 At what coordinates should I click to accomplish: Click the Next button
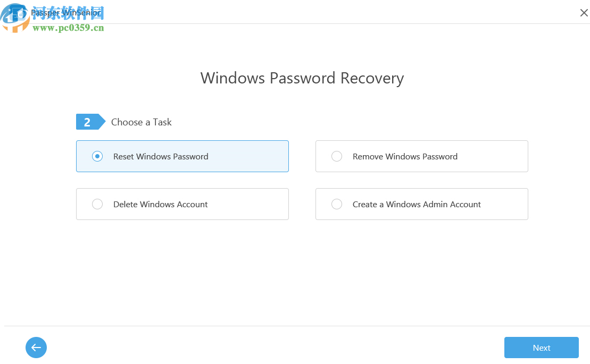tap(541, 348)
